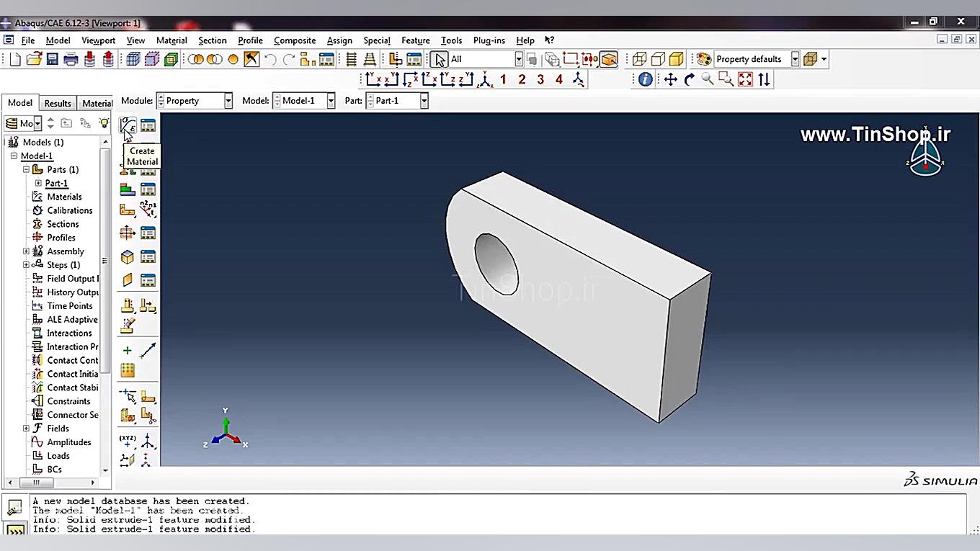
Task: Print the current viewport
Action: coord(71,60)
